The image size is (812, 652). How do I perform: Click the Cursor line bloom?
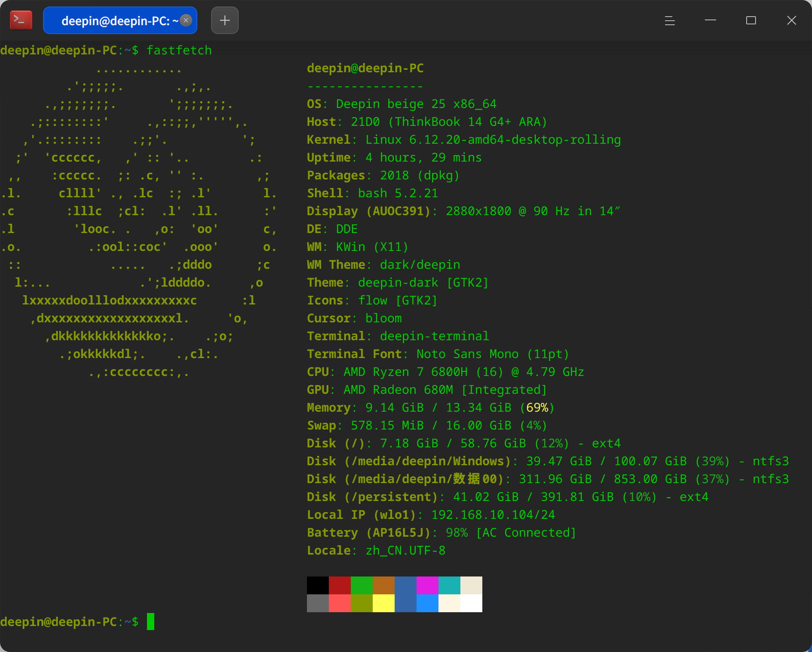pos(354,318)
